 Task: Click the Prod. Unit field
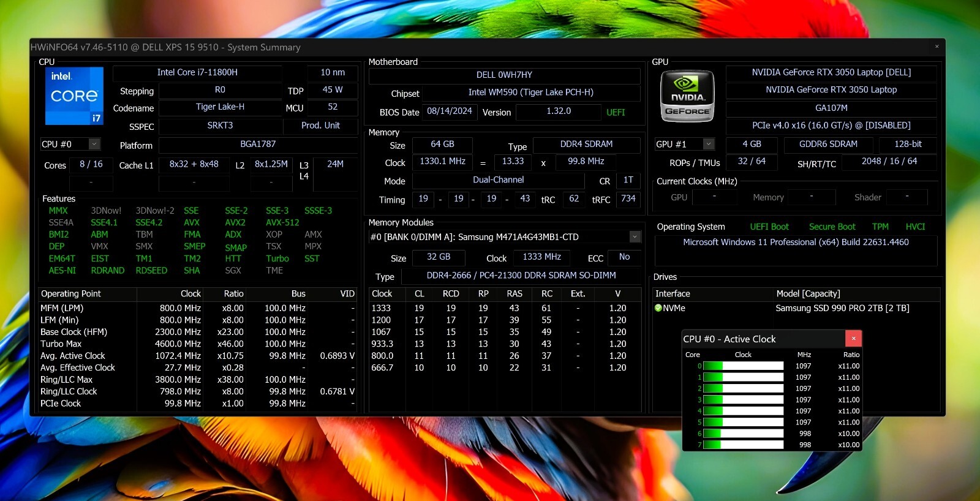[x=320, y=126]
